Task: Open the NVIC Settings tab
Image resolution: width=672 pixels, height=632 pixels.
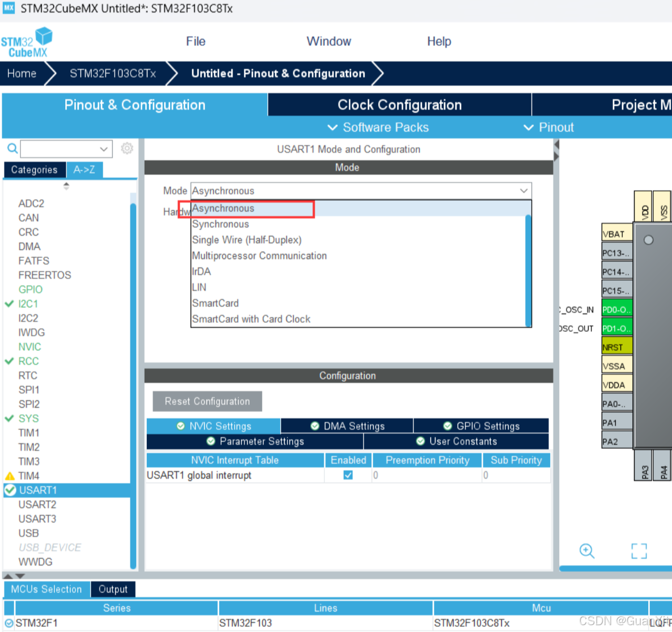Action: 213,425
